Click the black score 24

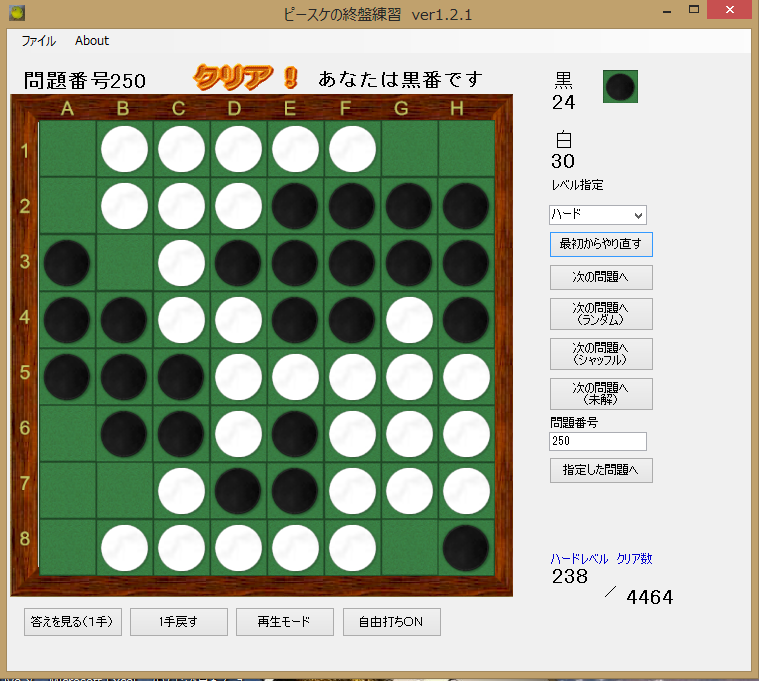click(x=563, y=102)
